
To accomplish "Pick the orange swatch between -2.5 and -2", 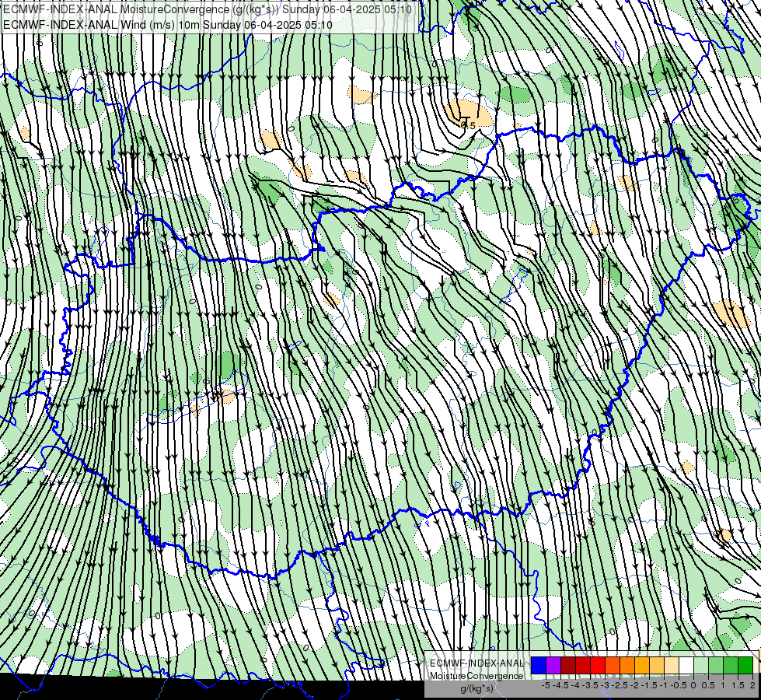I will pyautogui.click(x=627, y=665).
